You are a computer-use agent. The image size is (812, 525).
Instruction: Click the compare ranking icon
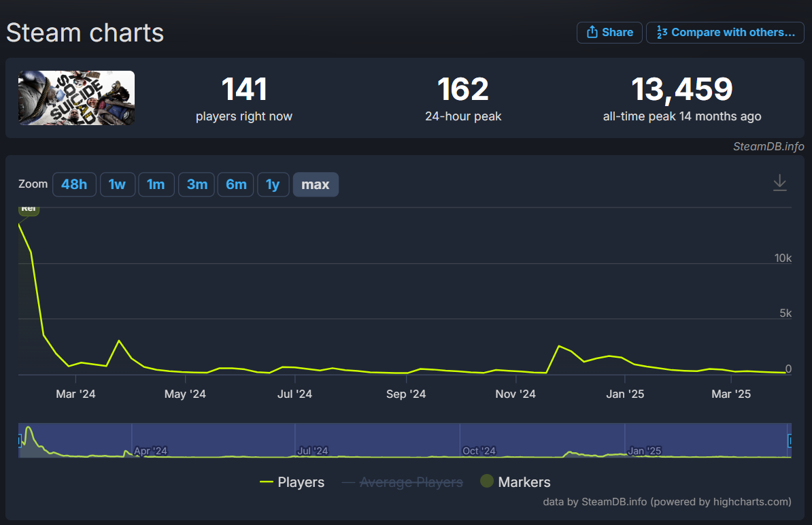662,32
